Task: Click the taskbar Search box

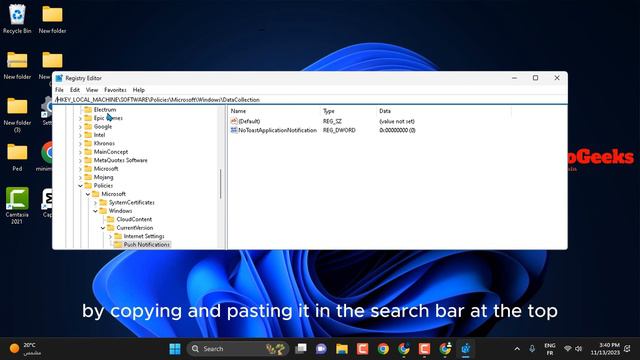Action: (x=238, y=349)
